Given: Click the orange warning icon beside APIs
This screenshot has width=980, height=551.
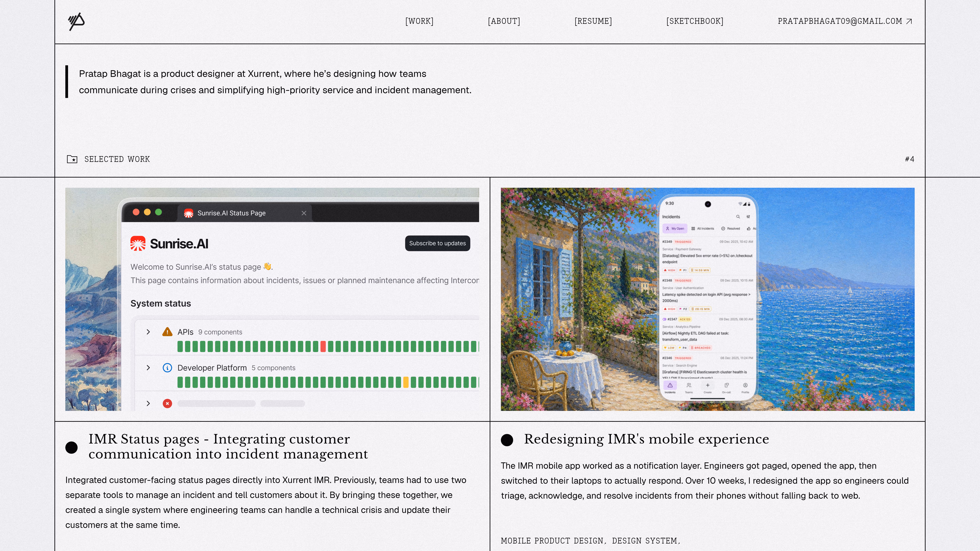Looking at the screenshot, I should pos(167,332).
